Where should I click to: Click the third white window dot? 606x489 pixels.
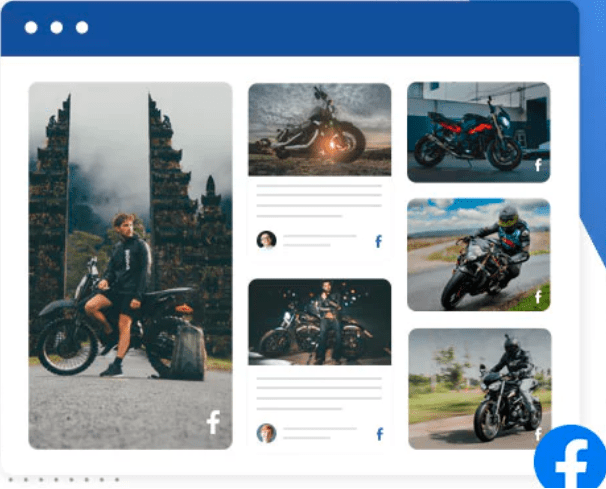pos(82,27)
